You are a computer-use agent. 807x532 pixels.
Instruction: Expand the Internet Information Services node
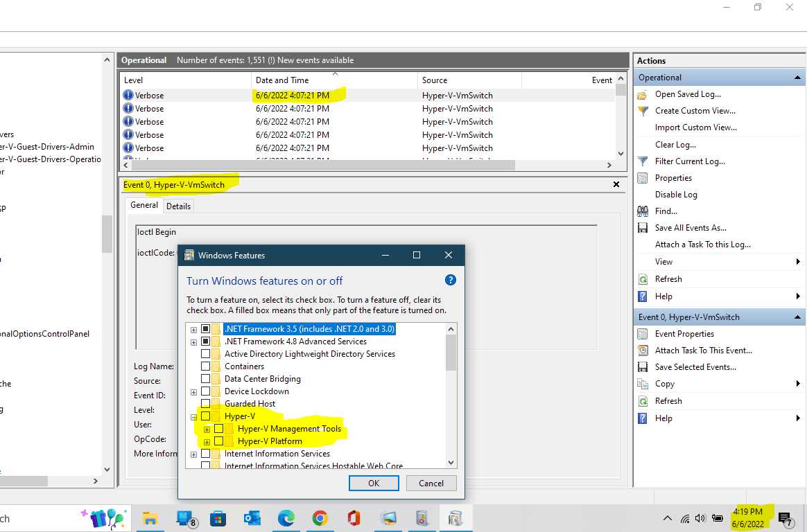pos(193,454)
